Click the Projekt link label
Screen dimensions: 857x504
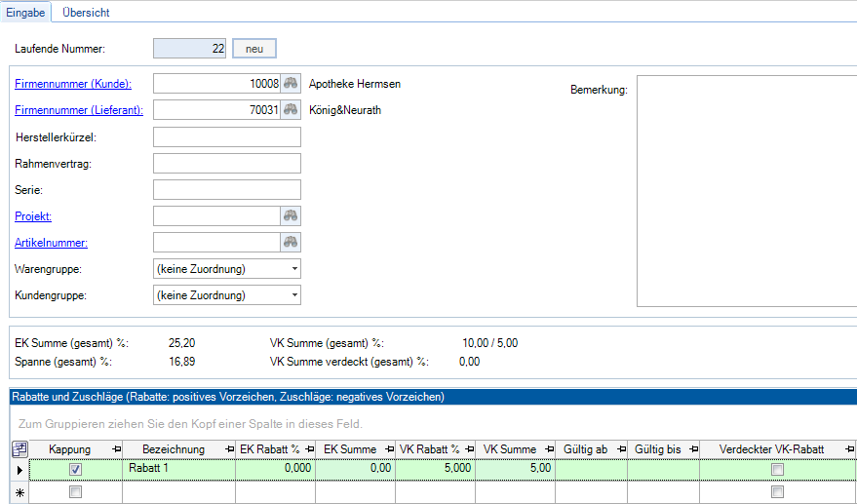[x=33, y=215]
